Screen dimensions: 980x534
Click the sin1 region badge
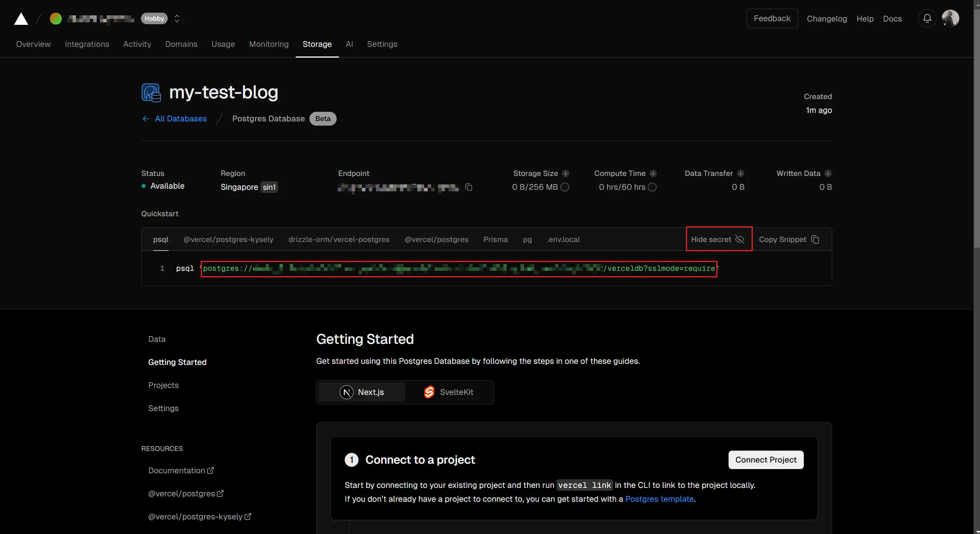269,187
